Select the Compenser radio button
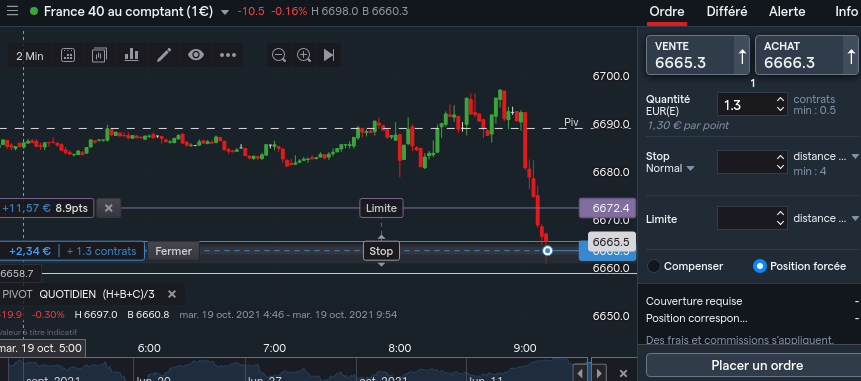The height and width of the screenshot is (381, 861). click(653, 266)
